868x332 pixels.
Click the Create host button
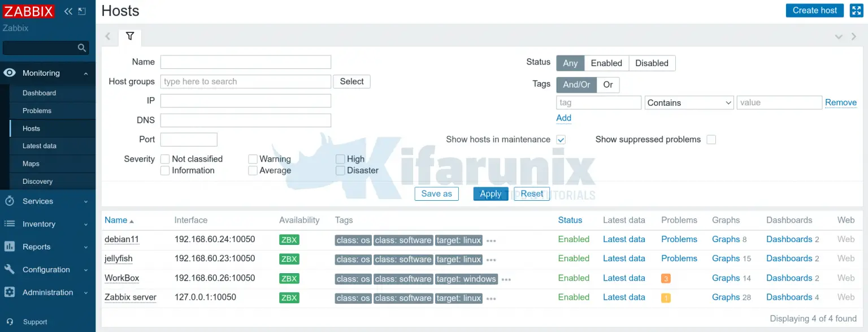(x=814, y=10)
